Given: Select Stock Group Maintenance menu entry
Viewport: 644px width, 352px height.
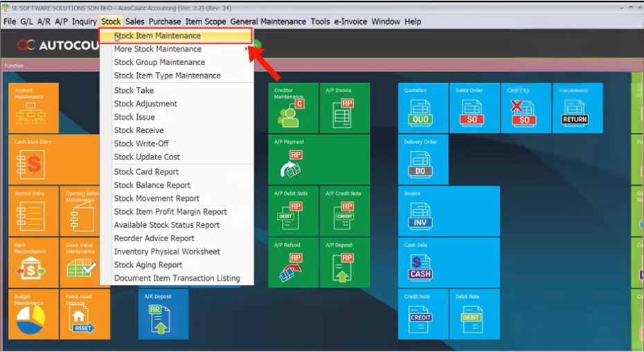Looking at the screenshot, I should click(x=177, y=62).
